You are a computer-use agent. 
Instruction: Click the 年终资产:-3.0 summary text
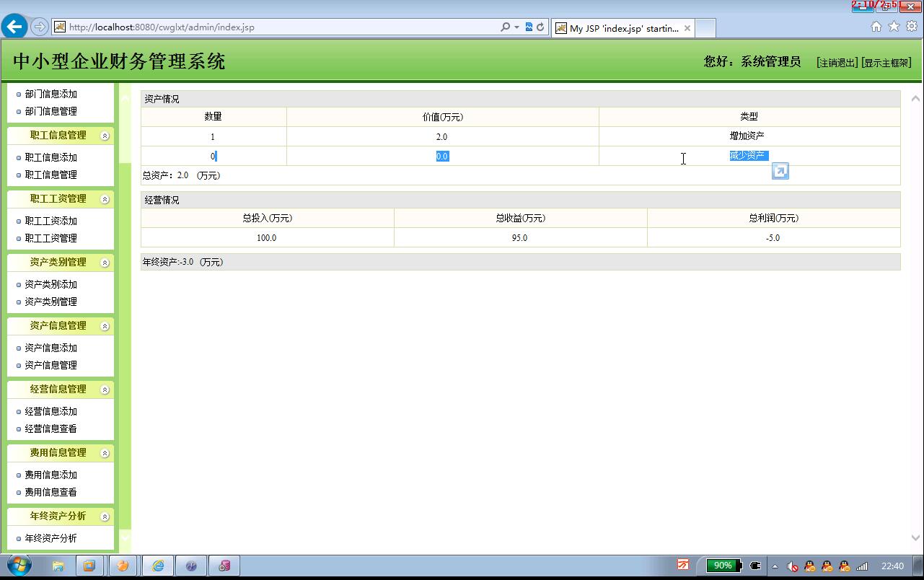tap(182, 262)
